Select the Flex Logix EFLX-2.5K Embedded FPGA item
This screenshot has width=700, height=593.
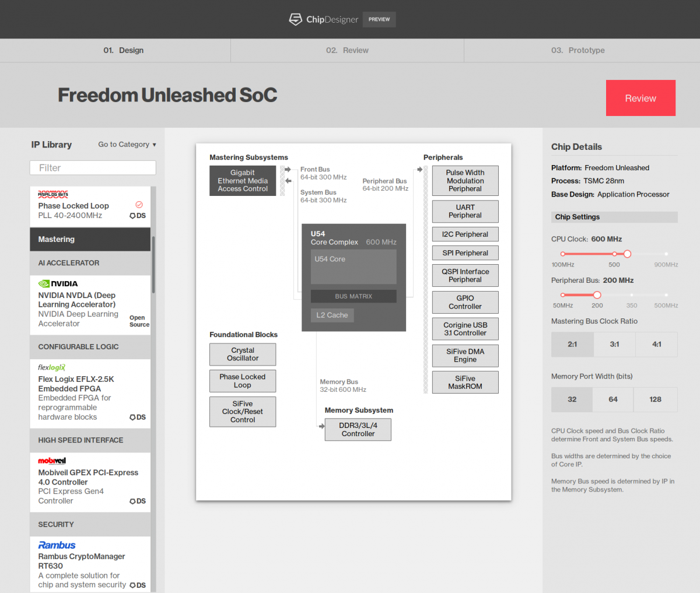click(90, 394)
